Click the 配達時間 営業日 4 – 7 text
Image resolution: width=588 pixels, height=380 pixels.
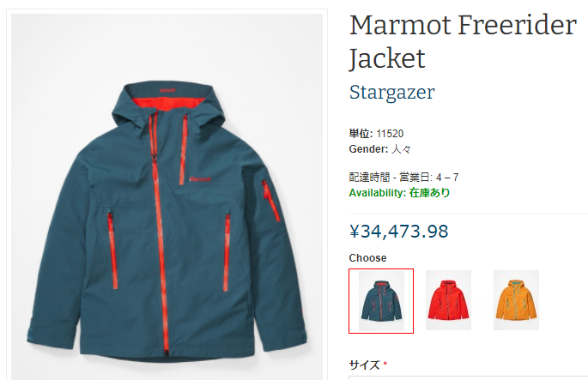click(x=403, y=177)
